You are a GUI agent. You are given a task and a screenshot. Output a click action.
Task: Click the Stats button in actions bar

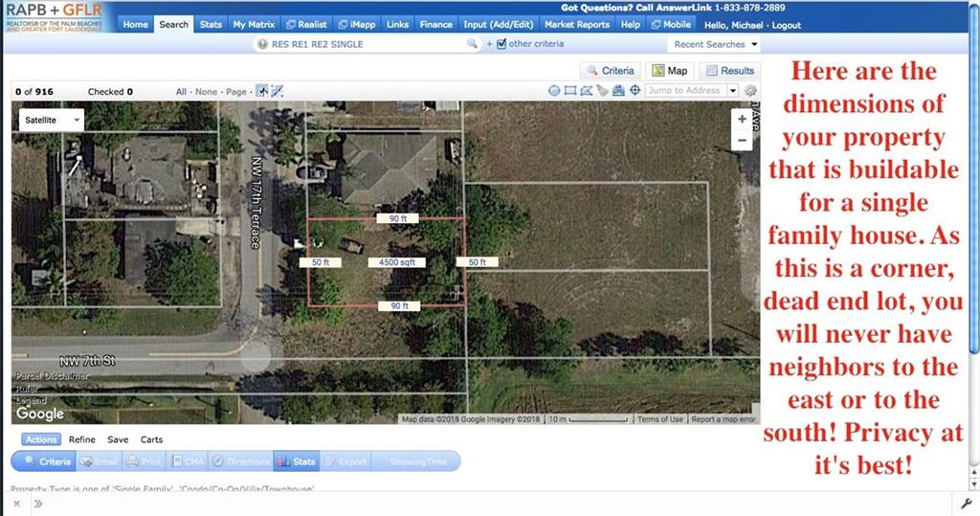coord(297,461)
